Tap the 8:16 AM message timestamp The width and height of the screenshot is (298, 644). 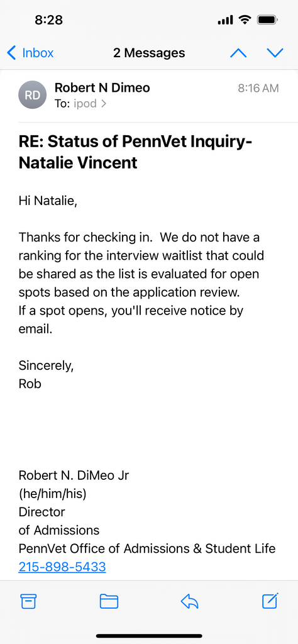tap(258, 88)
